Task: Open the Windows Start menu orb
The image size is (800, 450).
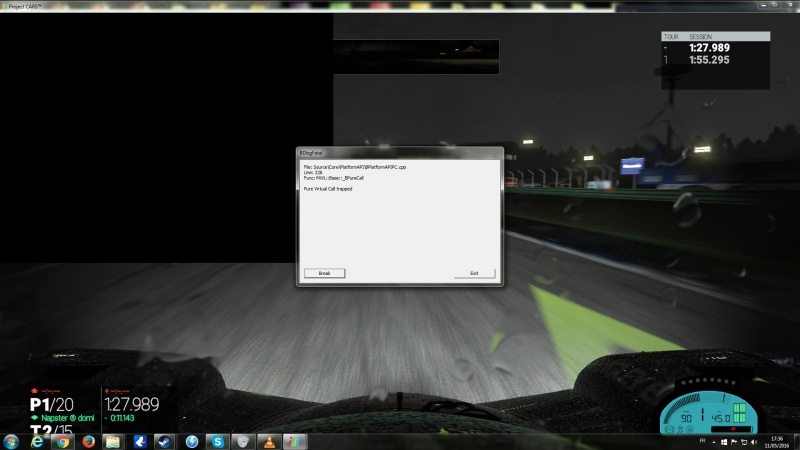Action: (11, 442)
